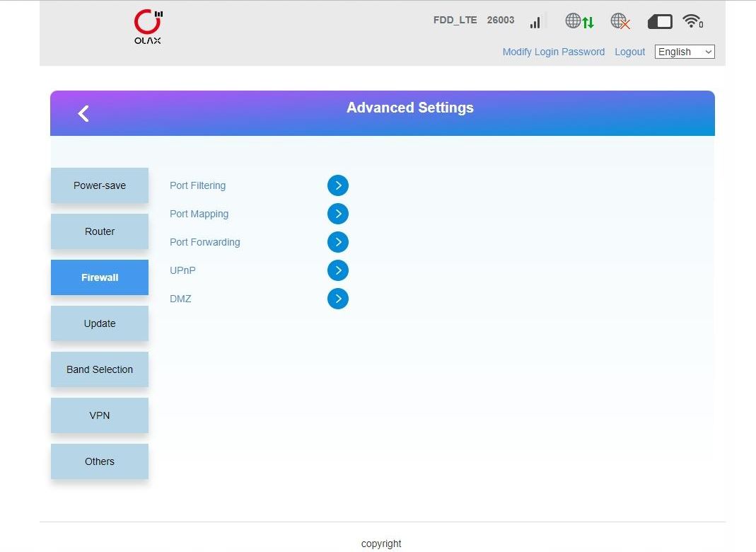Viewport: 756px width, 552px height.
Task: Expand Port Forwarding via arrow button
Action: 338,242
